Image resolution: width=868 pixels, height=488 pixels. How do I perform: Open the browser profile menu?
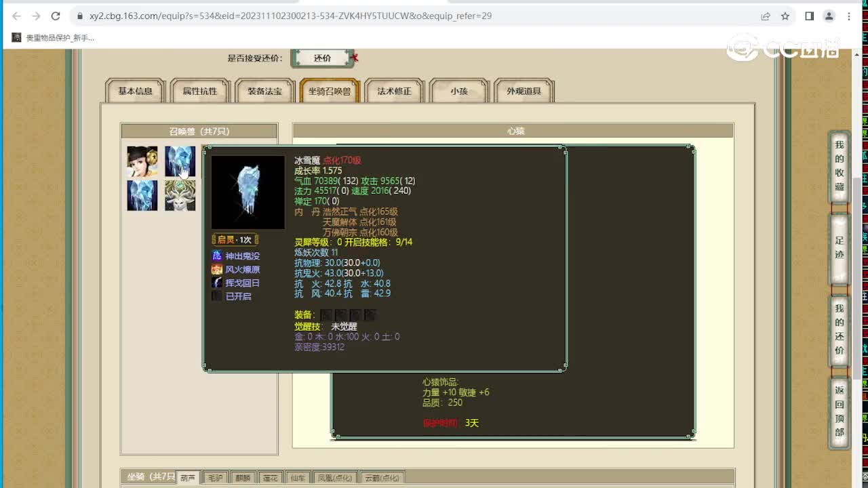[829, 16]
